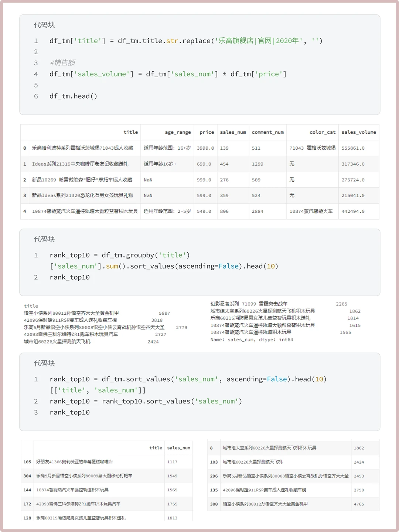This screenshot has height=532, width=399.
Task: Click the sales_num value 2453
Action: click(x=359, y=476)
